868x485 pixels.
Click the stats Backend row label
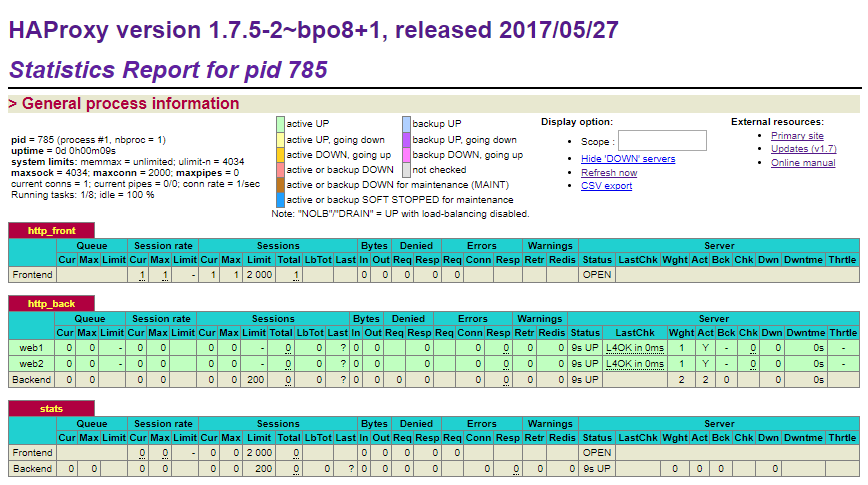[x=33, y=468]
